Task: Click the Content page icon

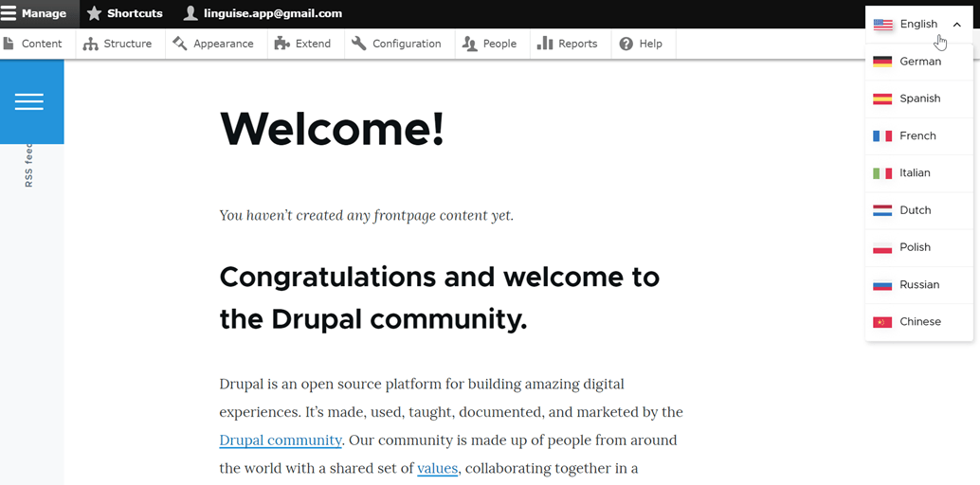Action: tap(9, 44)
